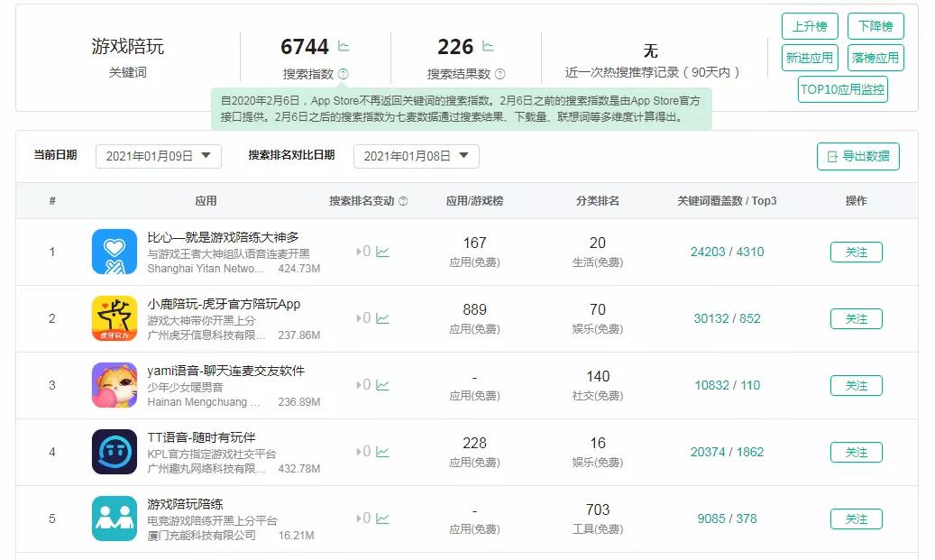Click the 分类排名 column header
This screenshot has height=560, width=935.
click(598, 201)
